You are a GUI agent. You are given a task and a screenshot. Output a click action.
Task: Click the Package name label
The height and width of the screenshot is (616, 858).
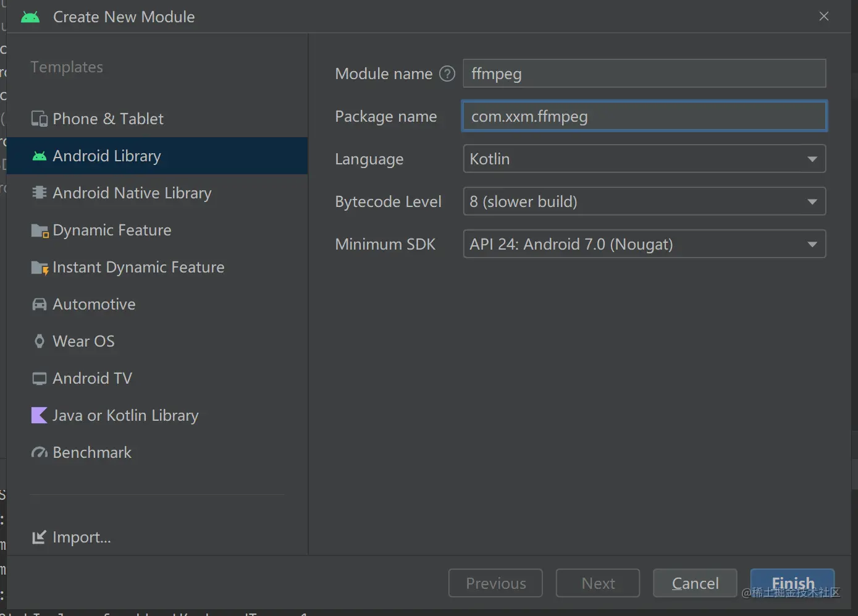click(386, 116)
